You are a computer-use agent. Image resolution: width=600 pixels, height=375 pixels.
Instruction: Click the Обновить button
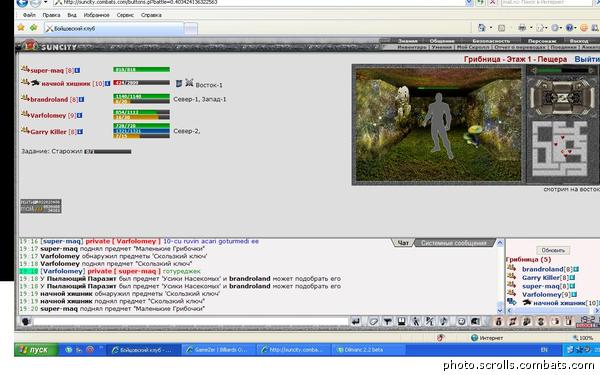(553, 250)
